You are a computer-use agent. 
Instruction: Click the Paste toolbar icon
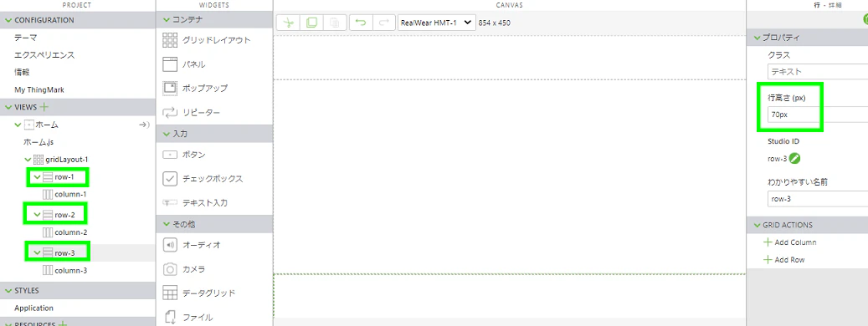pos(335,23)
